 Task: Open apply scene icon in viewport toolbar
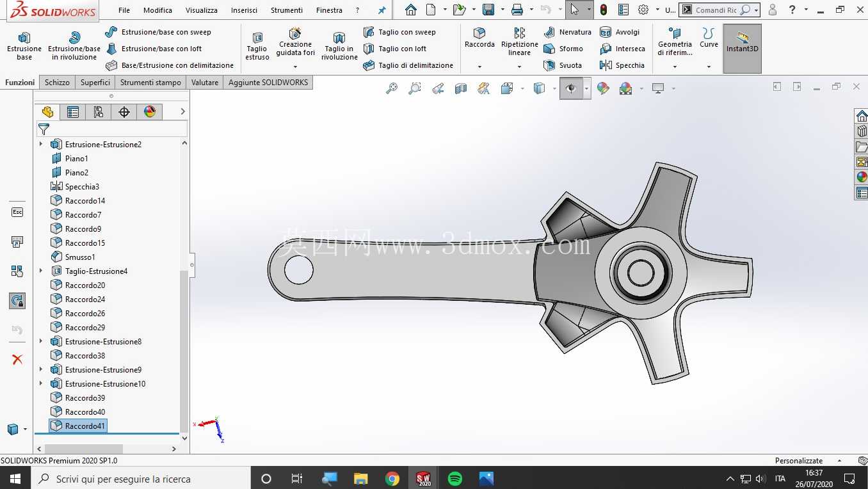626,89
